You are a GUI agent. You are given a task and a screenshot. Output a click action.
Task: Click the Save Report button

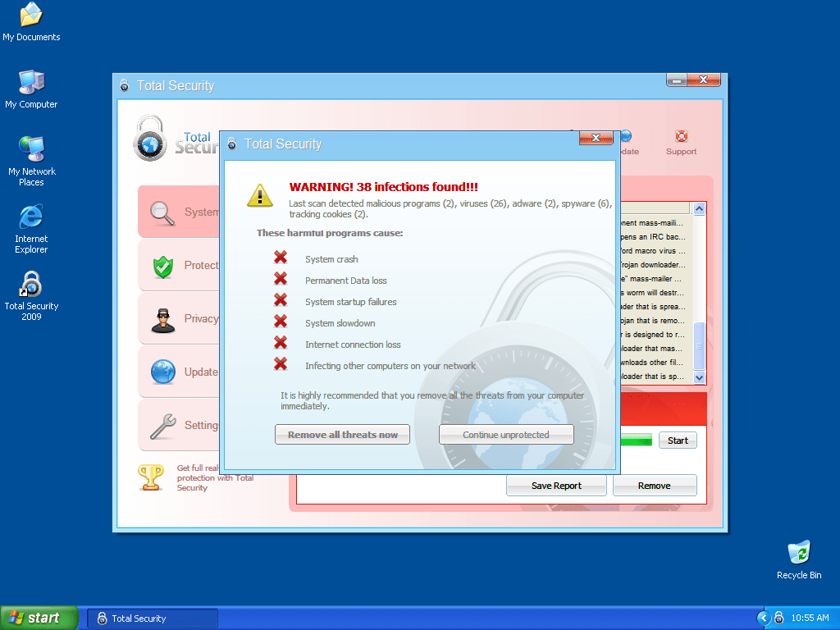click(x=556, y=486)
